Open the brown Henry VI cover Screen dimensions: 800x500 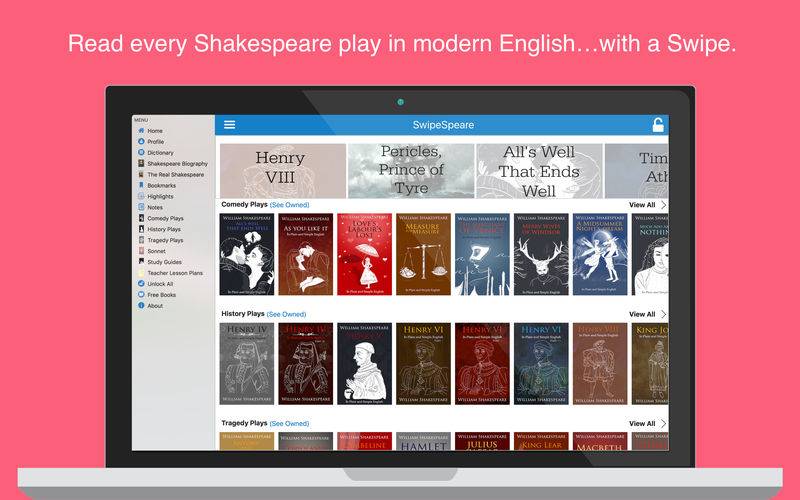[x=423, y=364]
